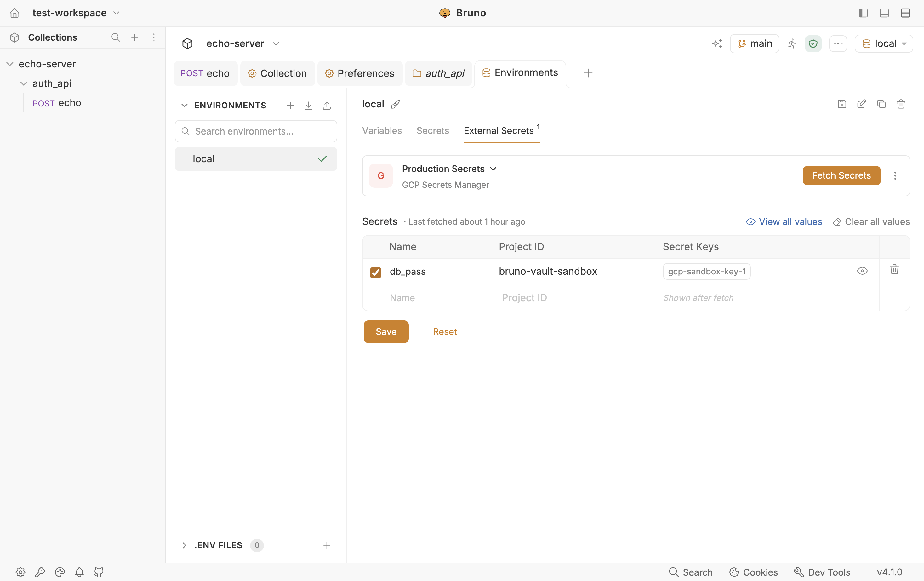Switch to the Collection tab
The height and width of the screenshot is (581, 924).
[277, 73]
